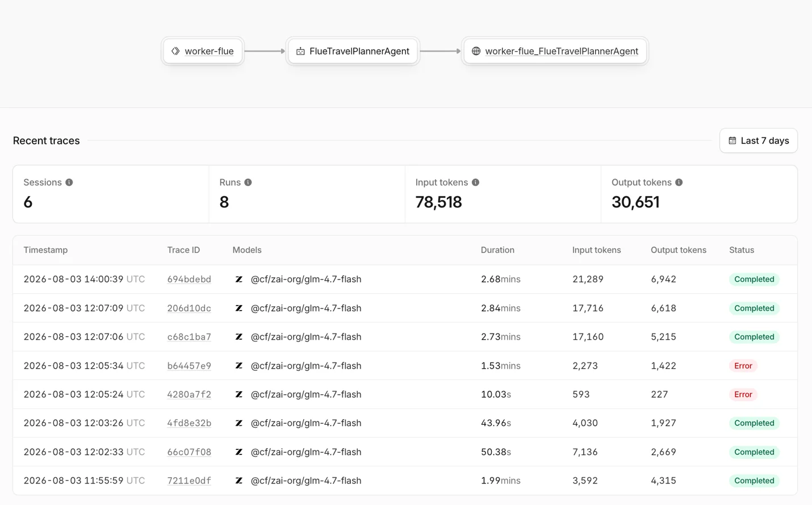Click the globe icon on worker-flue_FlueTravelPlannerAgent
The image size is (812, 505).
click(476, 51)
